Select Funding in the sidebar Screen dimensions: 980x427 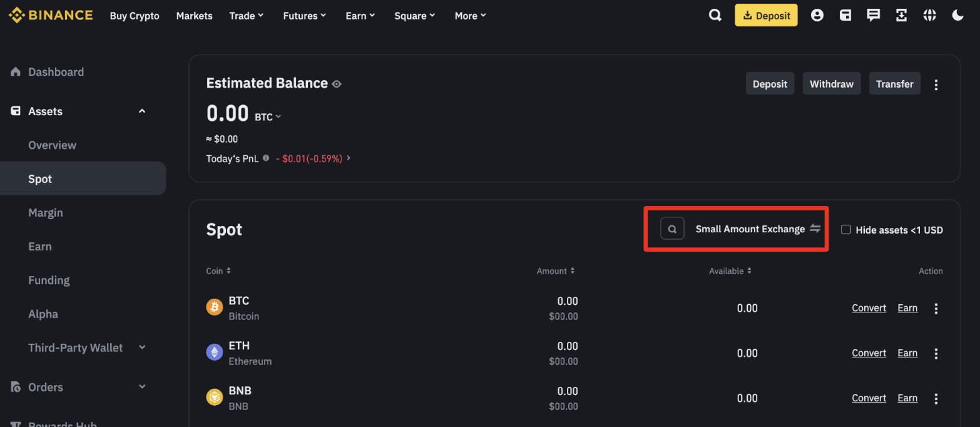point(49,280)
